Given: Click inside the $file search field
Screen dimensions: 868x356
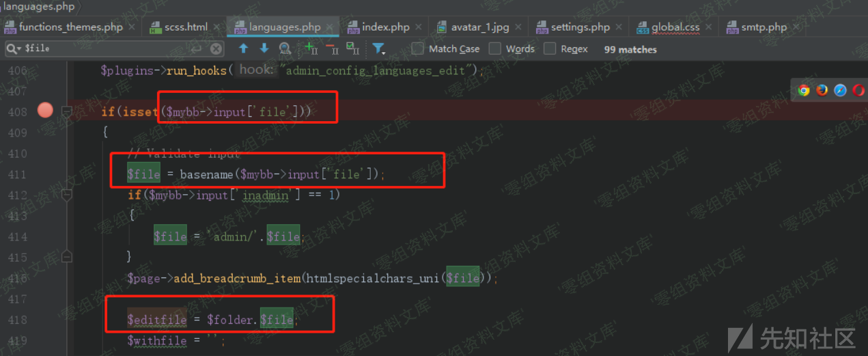Looking at the screenshot, I should tap(102, 49).
